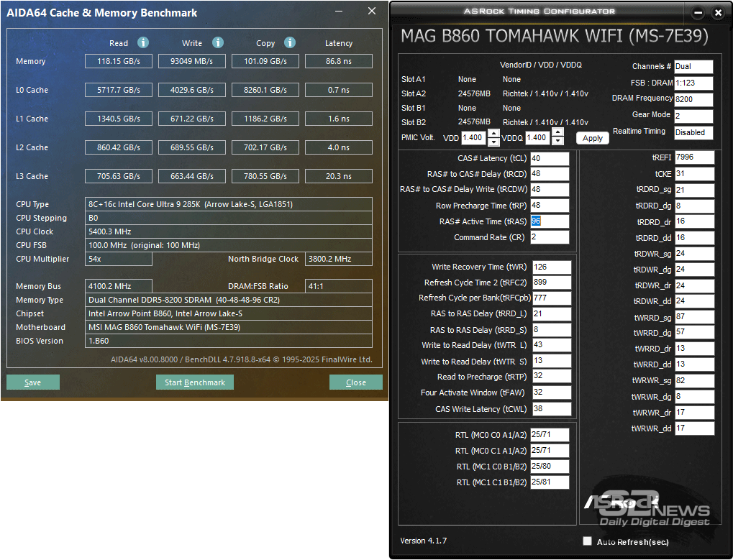The height and width of the screenshot is (560, 733).
Task: Click the tRDWR_sg value field
Action: [694, 254]
